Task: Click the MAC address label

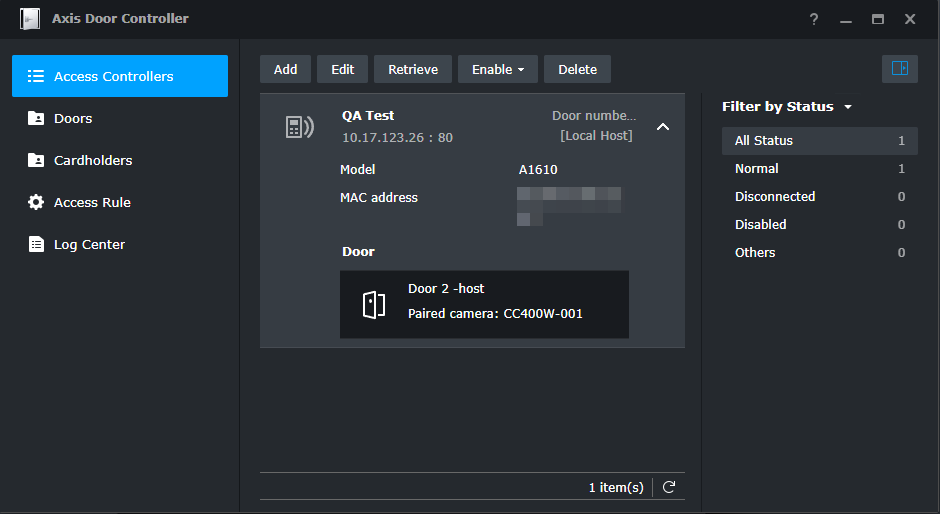Action: 379,197
